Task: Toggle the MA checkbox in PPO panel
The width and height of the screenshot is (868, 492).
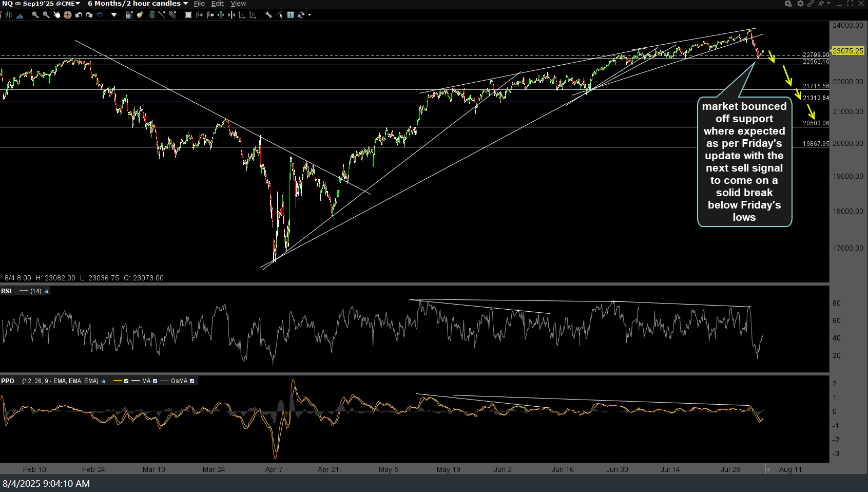Action: 155,381
